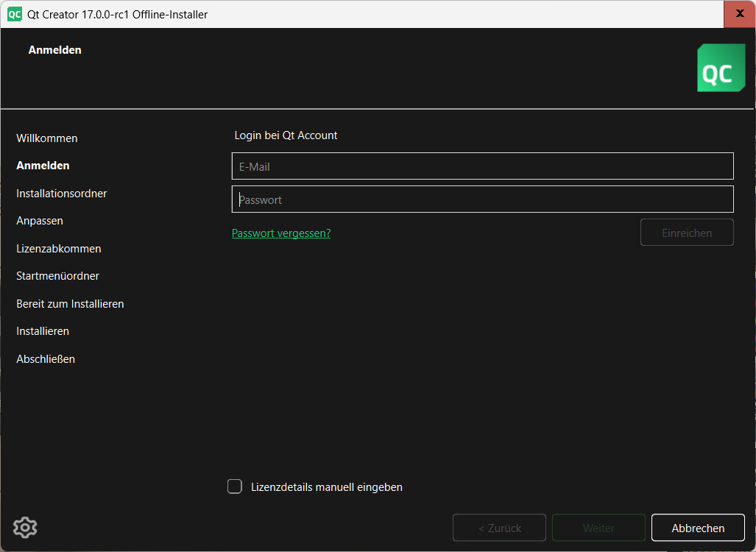756x552 pixels.
Task: Cancel installation with Abbrechen button
Action: click(x=698, y=528)
